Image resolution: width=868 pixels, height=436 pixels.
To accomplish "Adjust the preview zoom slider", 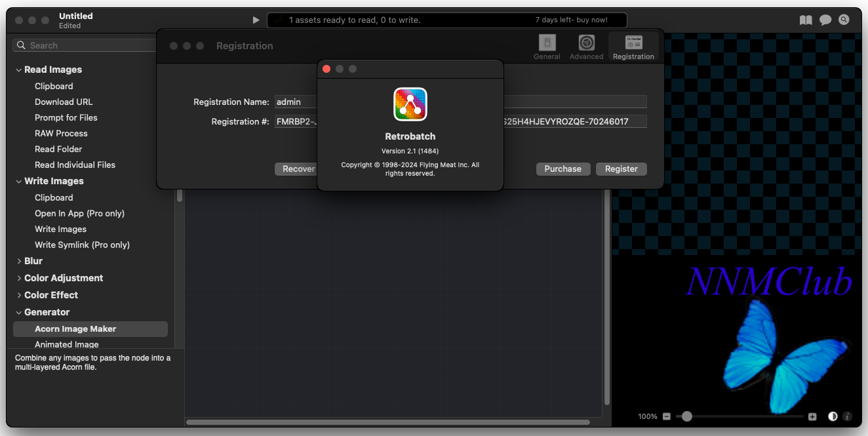I will (740, 416).
